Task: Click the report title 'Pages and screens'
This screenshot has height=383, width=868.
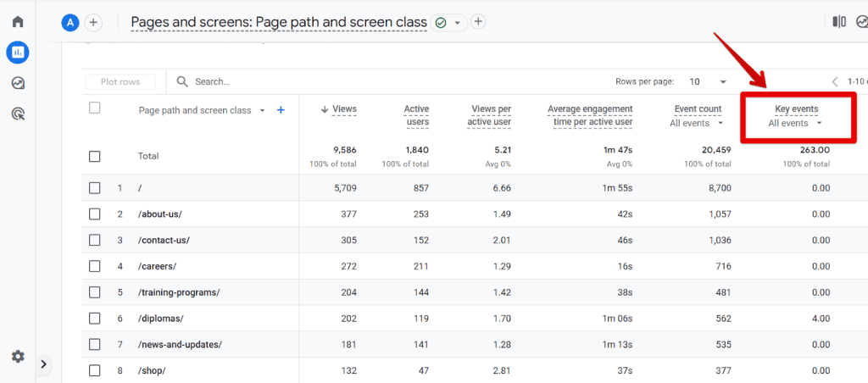Action: [x=278, y=22]
